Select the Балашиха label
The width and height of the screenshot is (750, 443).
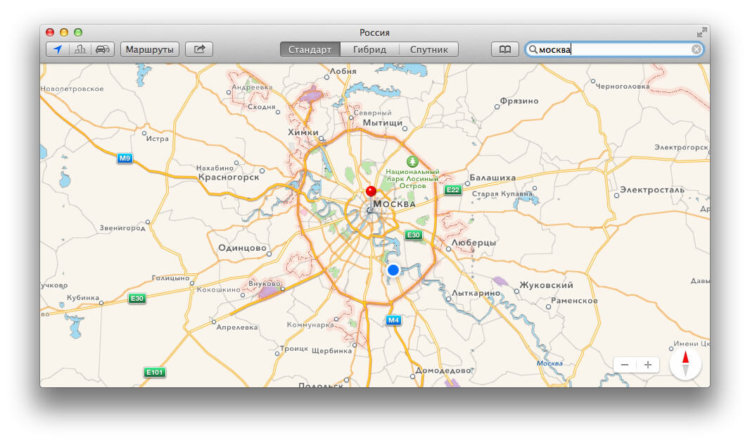pyautogui.click(x=492, y=177)
